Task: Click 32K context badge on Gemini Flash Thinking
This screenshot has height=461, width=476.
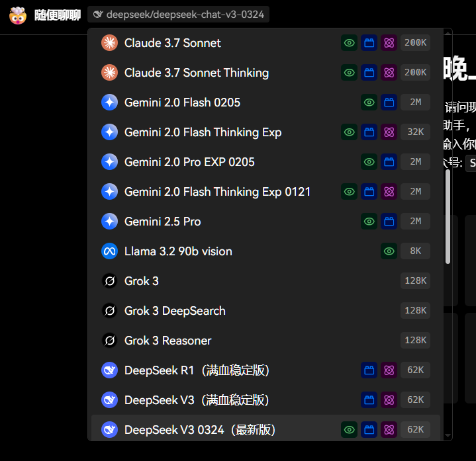Action: click(x=415, y=132)
